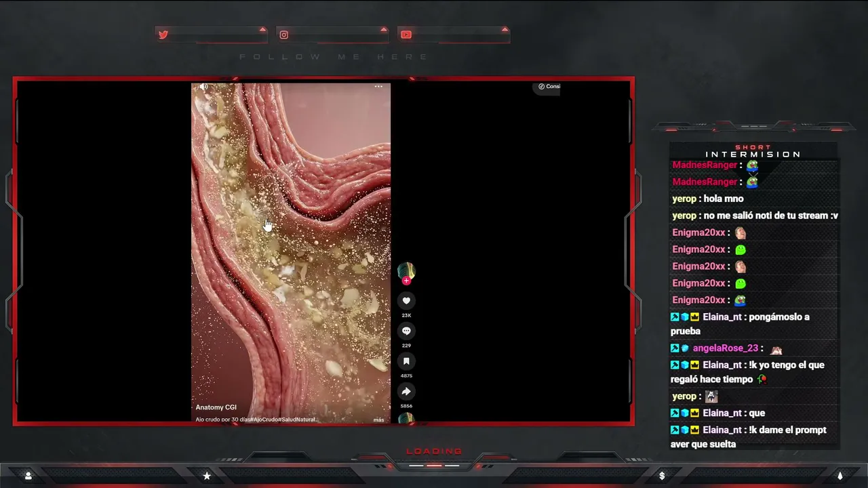868x488 pixels.
Task: Follow the creator with the red plus badge
Action: [x=406, y=281]
